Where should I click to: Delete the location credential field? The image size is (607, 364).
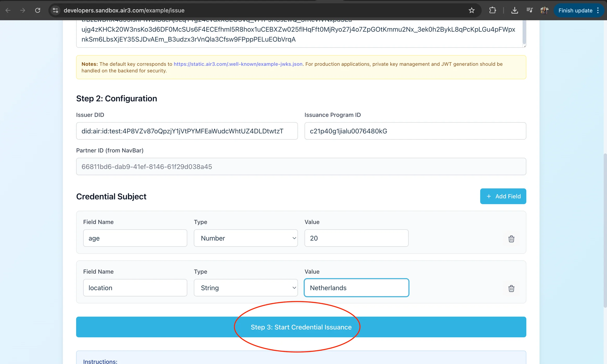511,288
